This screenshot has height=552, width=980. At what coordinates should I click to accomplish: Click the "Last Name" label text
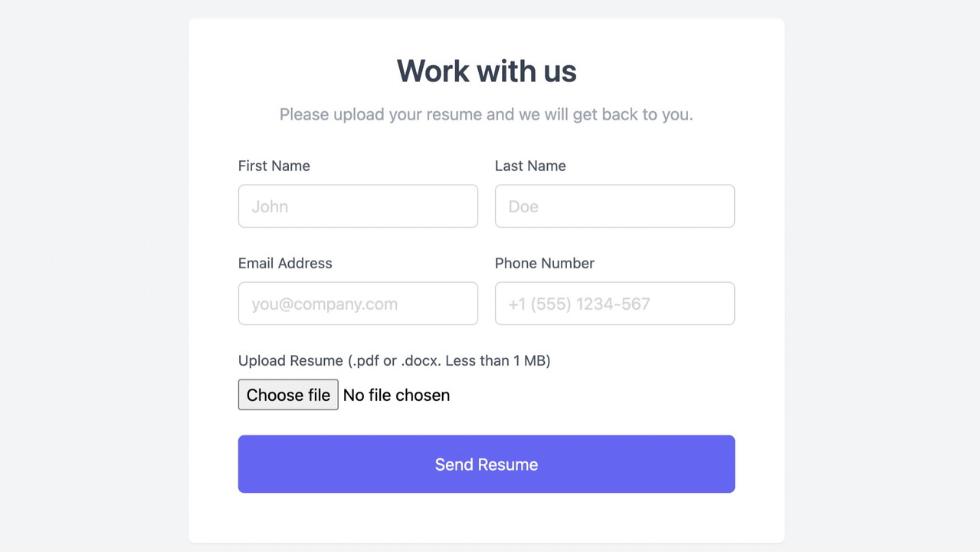530,166
